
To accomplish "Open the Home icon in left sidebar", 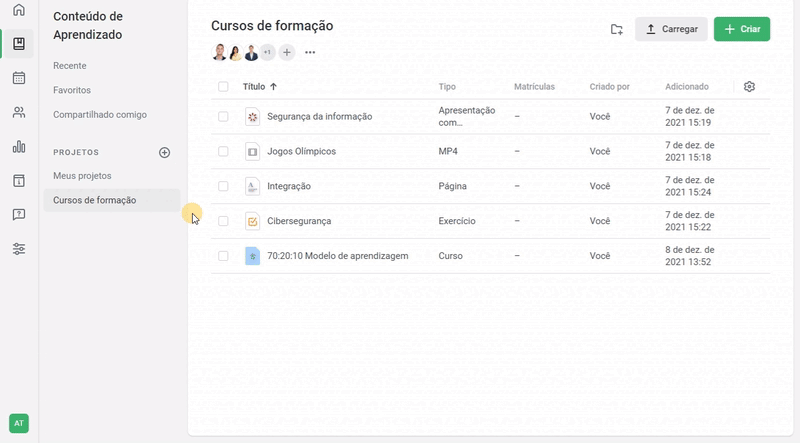I will click(x=18, y=11).
